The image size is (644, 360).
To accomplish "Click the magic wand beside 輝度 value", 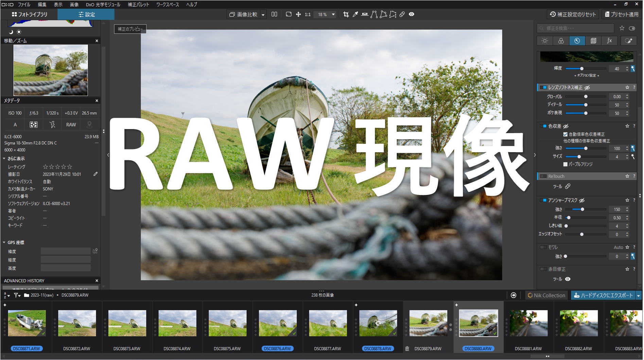I will click(633, 69).
